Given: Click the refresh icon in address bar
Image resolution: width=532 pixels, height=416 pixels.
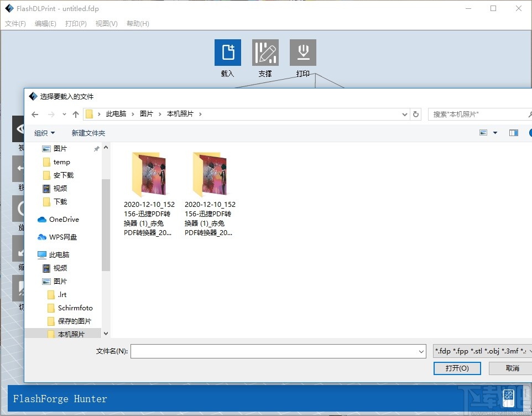Looking at the screenshot, I should [416, 114].
